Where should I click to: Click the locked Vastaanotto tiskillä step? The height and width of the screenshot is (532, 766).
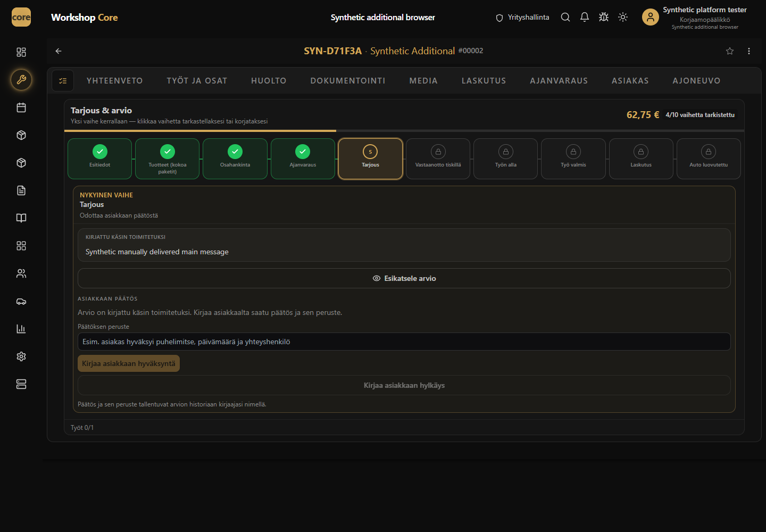click(438, 159)
